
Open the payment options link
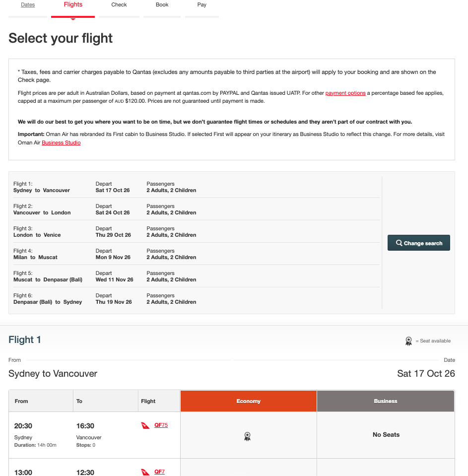(x=345, y=93)
